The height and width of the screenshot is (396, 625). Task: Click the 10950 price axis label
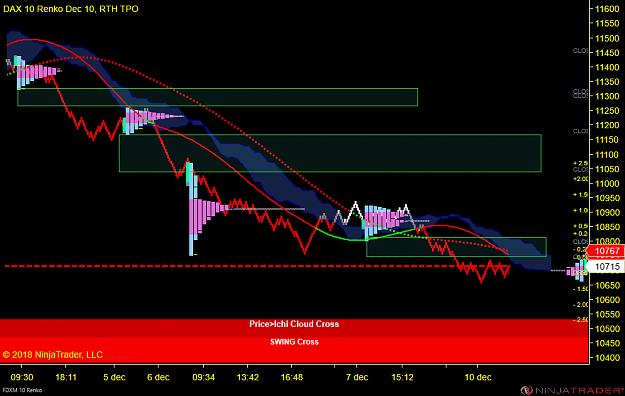[607, 198]
